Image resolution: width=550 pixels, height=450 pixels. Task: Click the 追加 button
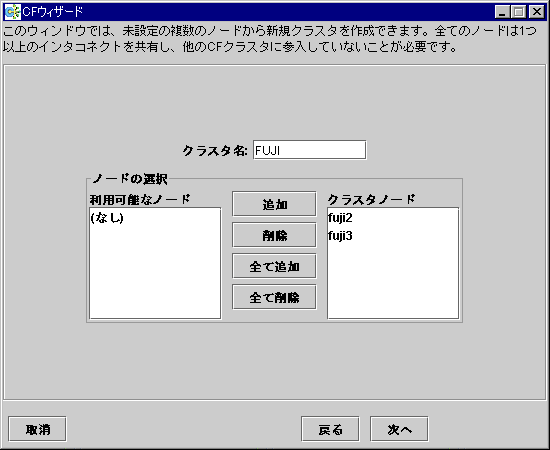pos(274,204)
